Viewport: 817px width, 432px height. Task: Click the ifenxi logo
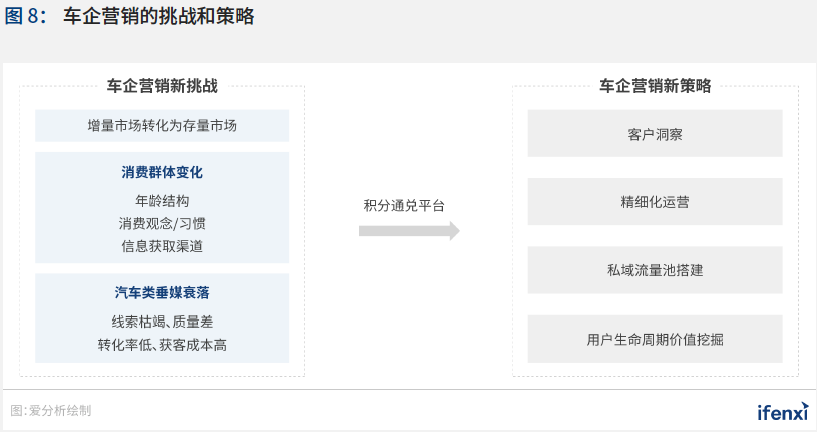click(782, 411)
